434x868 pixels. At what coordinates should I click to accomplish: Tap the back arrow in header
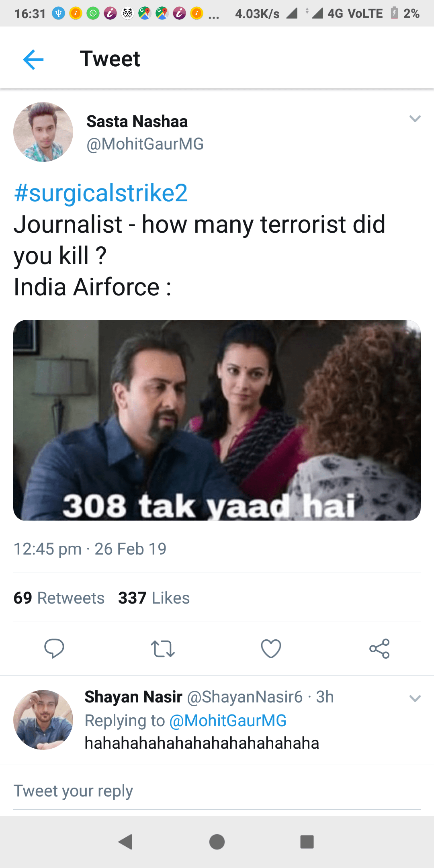33,59
